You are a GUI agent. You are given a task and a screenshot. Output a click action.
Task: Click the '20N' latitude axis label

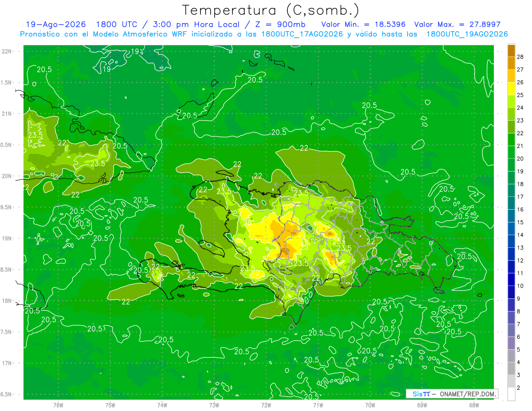[7, 176]
